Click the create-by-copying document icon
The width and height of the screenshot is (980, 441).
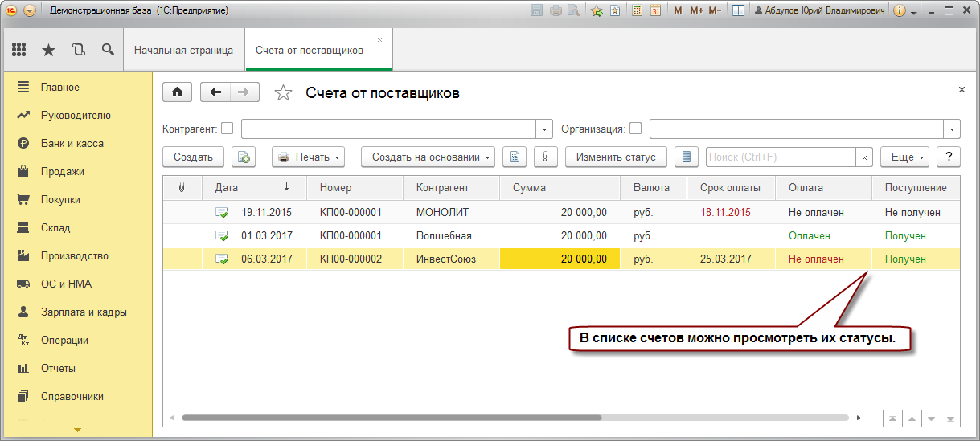pos(244,157)
